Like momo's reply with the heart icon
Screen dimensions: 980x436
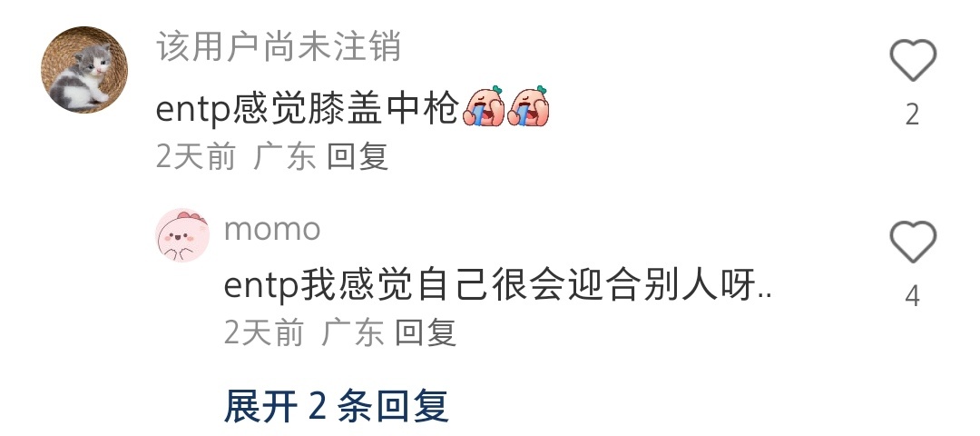[x=913, y=242]
